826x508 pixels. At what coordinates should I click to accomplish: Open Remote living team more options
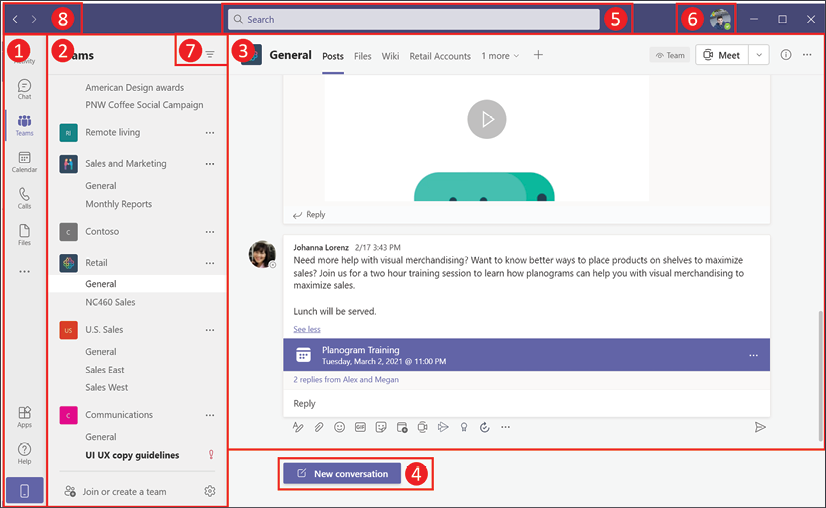pos(210,133)
